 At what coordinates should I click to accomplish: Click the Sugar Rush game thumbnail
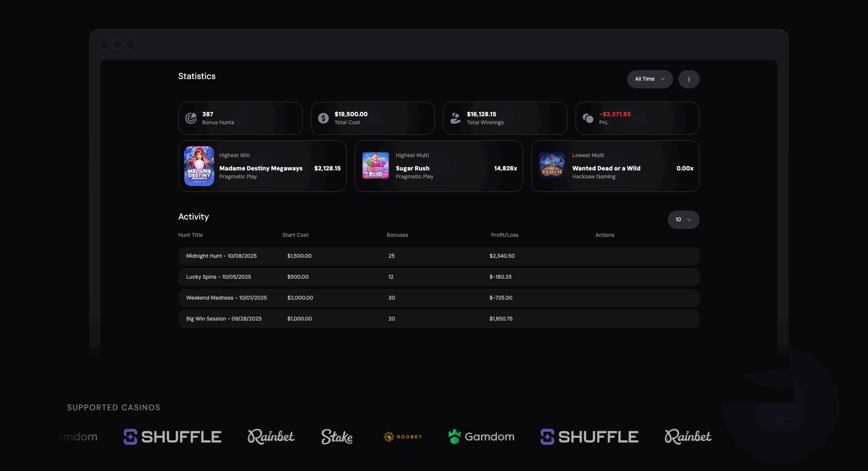(375, 165)
